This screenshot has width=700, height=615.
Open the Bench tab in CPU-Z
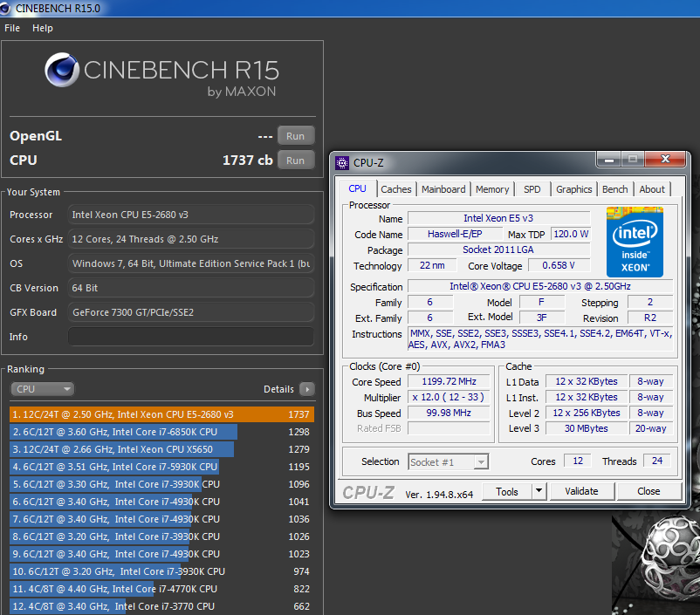pyautogui.click(x=614, y=189)
